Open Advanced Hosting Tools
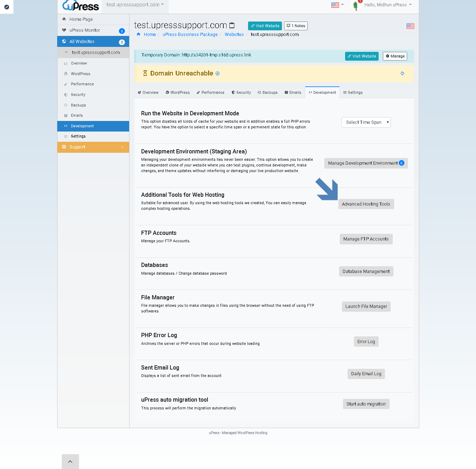The image size is (476, 469). click(x=366, y=204)
